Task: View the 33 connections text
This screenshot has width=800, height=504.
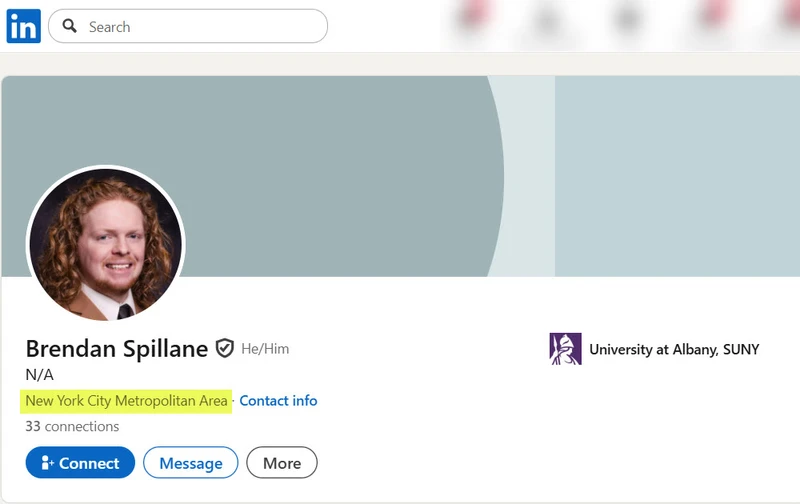Action: click(72, 426)
